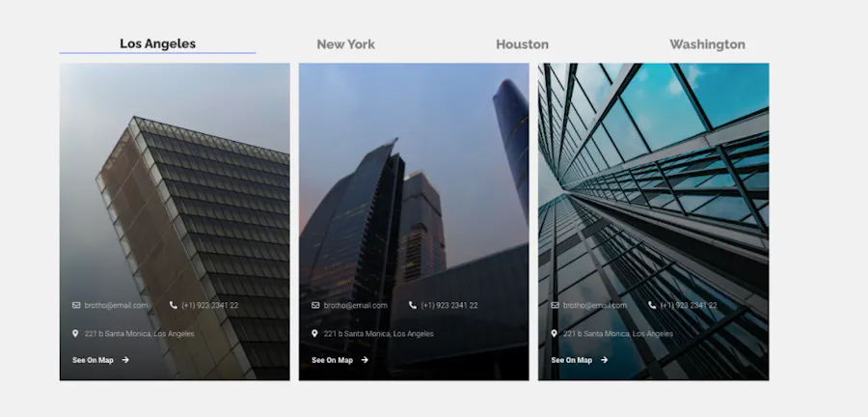Click phone number text on first building card
Image resolution: width=868 pixels, height=417 pixels.
pyautogui.click(x=210, y=305)
